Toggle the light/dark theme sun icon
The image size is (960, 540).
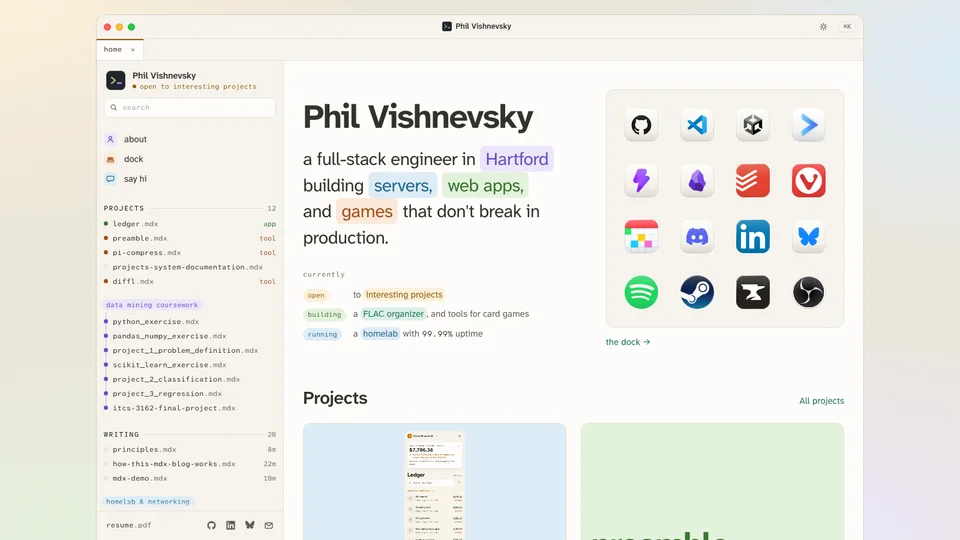pyautogui.click(x=823, y=26)
